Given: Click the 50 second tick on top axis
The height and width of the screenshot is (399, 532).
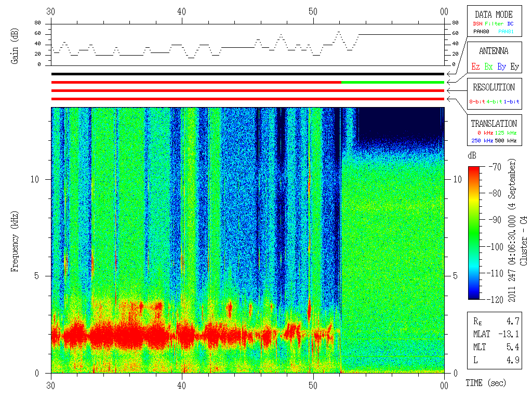Looking at the screenshot, I should [313, 11].
